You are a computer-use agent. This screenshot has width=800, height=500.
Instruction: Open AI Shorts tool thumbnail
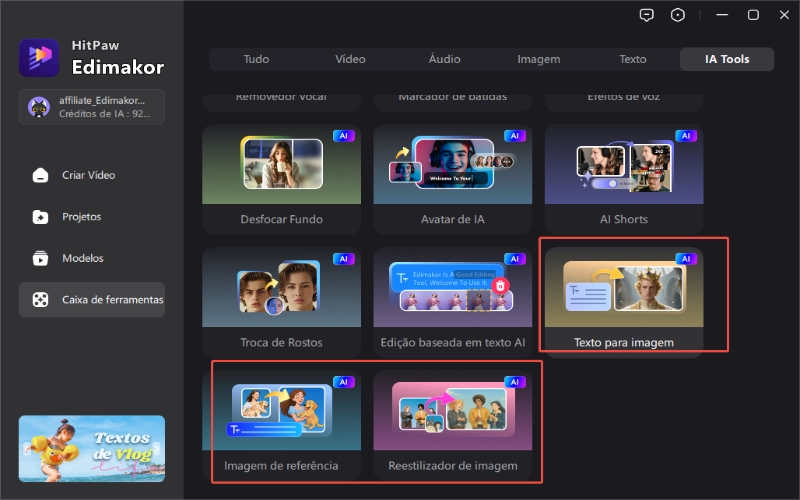624,164
